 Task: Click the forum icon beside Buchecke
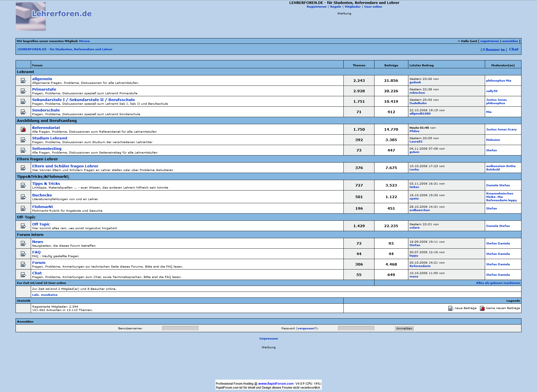coord(23,197)
